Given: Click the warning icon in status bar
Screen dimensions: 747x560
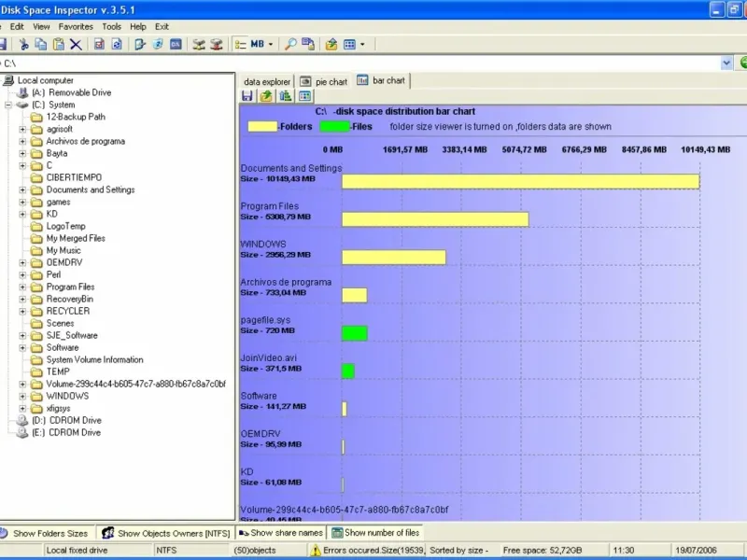Looking at the screenshot, I should [316, 550].
